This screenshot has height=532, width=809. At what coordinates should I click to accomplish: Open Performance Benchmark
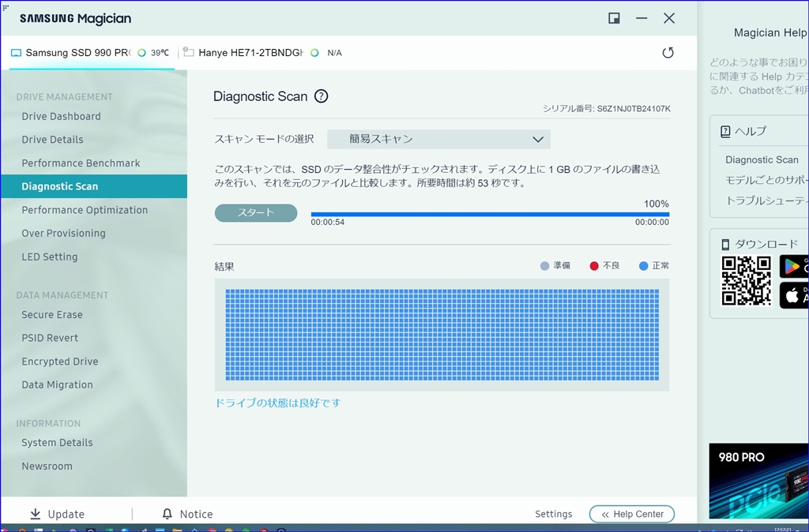81,163
